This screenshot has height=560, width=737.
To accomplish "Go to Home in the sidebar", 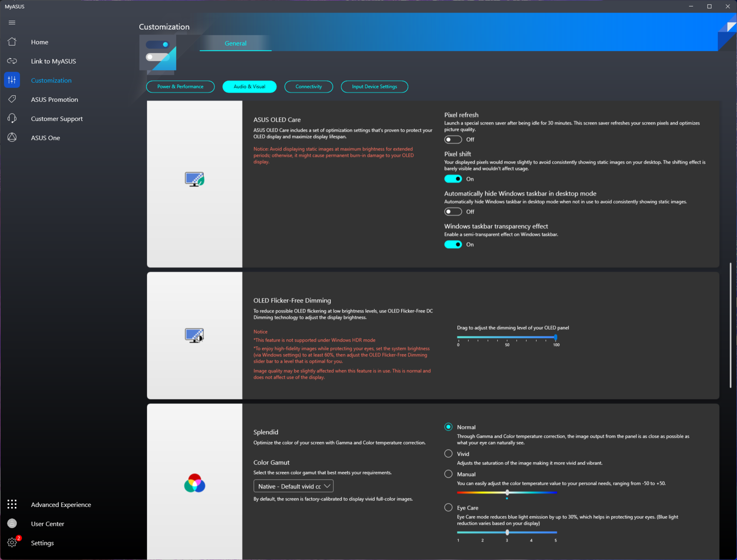I will point(40,42).
